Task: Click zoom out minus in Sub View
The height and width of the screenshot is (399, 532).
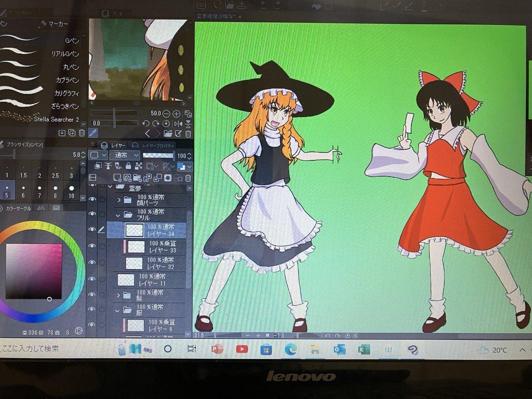Action: click(166, 113)
